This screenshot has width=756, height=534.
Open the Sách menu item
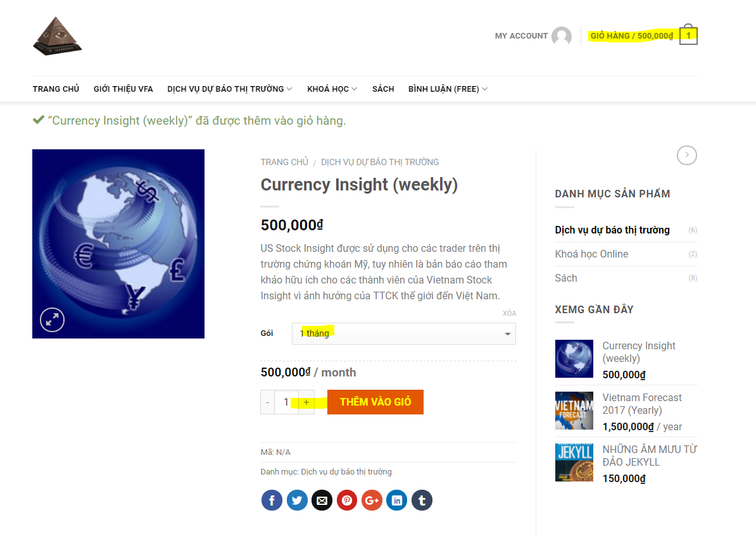pyautogui.click(x=383, y=89)
